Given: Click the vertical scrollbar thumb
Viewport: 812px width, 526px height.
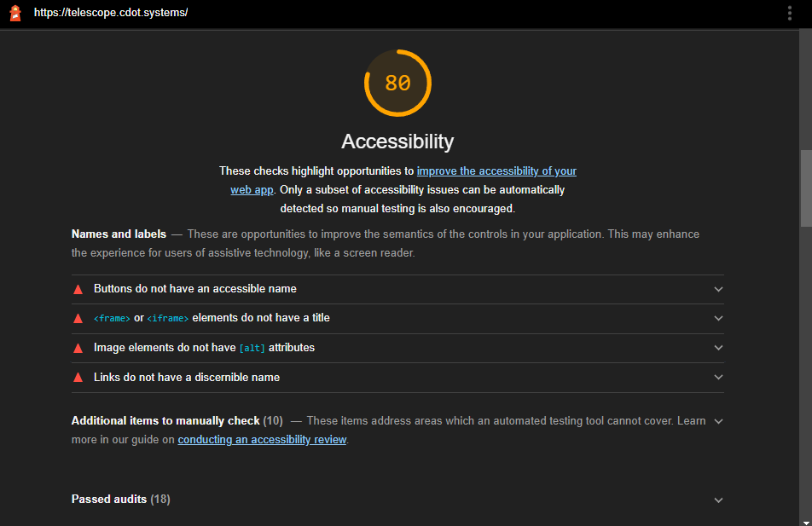Looking at the screenshot, I should pos(805,183).
